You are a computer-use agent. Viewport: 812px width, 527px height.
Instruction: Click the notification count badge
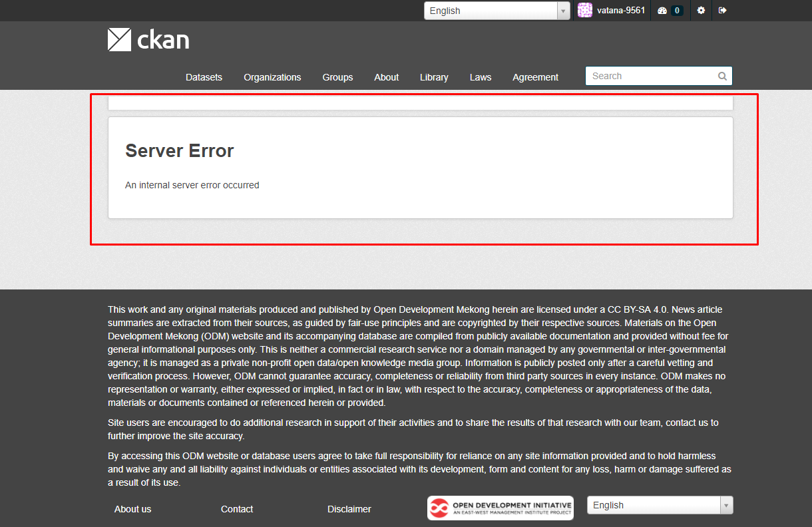click(677, 10)
